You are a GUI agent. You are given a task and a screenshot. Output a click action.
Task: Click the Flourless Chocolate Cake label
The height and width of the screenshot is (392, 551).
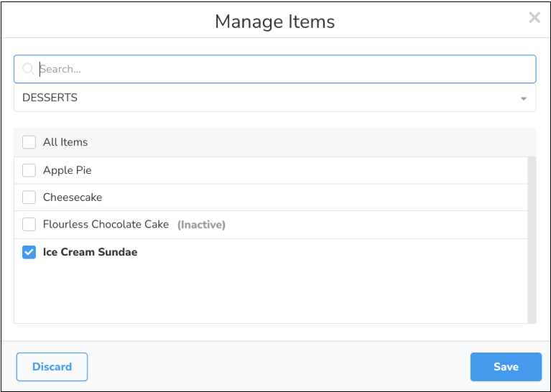106,225
